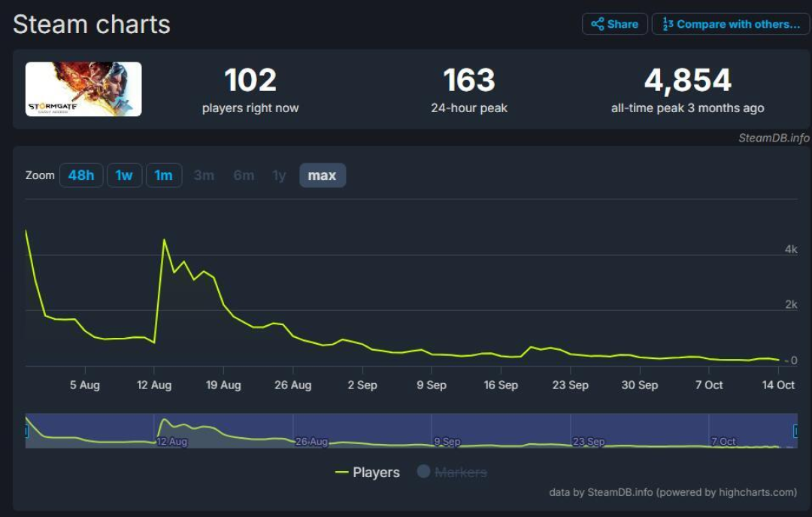Screen dimensions: 812x517
Task: Click the 9 Sep navigator label
Action: 447,441
